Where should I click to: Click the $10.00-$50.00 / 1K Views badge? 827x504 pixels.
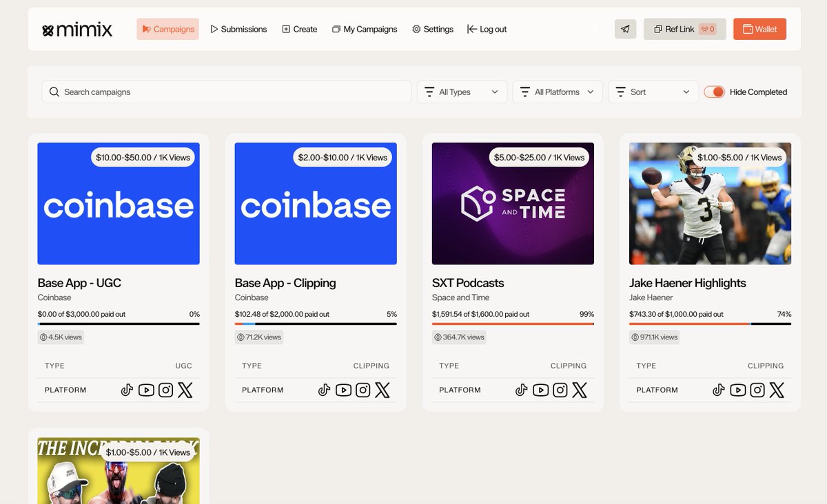(x=143, y=157)
